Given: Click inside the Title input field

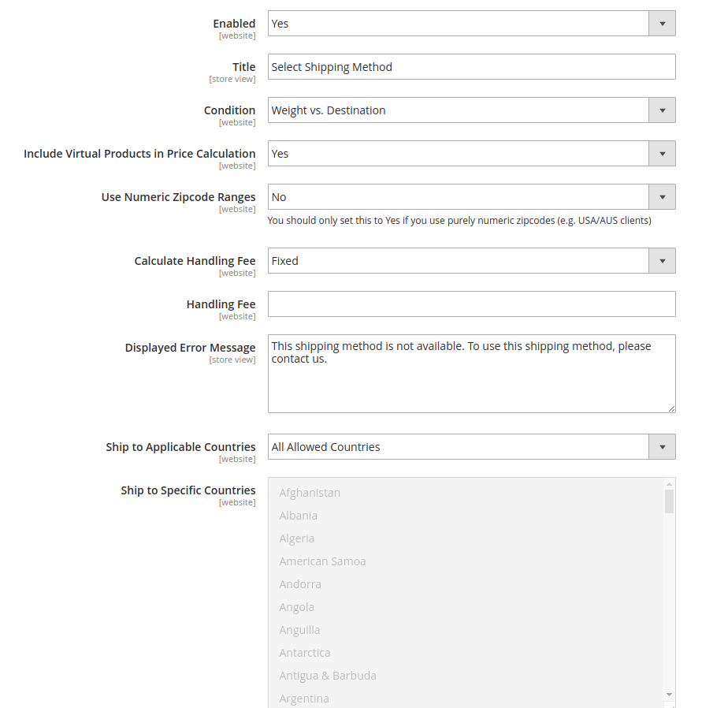Looking at the screenshot, I should (471, 66).
